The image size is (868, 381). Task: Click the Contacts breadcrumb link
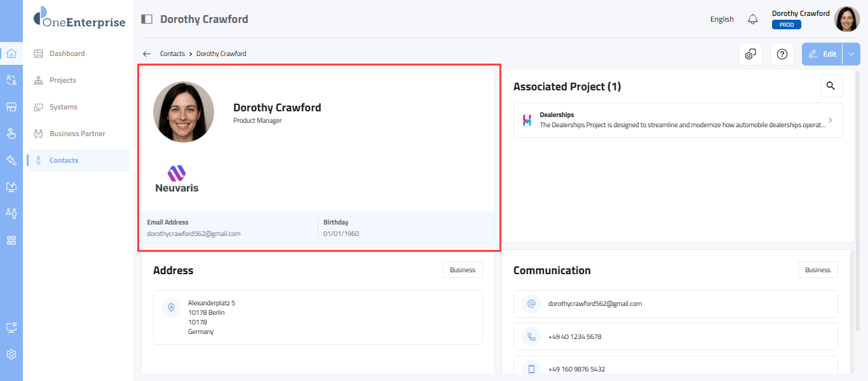click(x=172, y=54)
